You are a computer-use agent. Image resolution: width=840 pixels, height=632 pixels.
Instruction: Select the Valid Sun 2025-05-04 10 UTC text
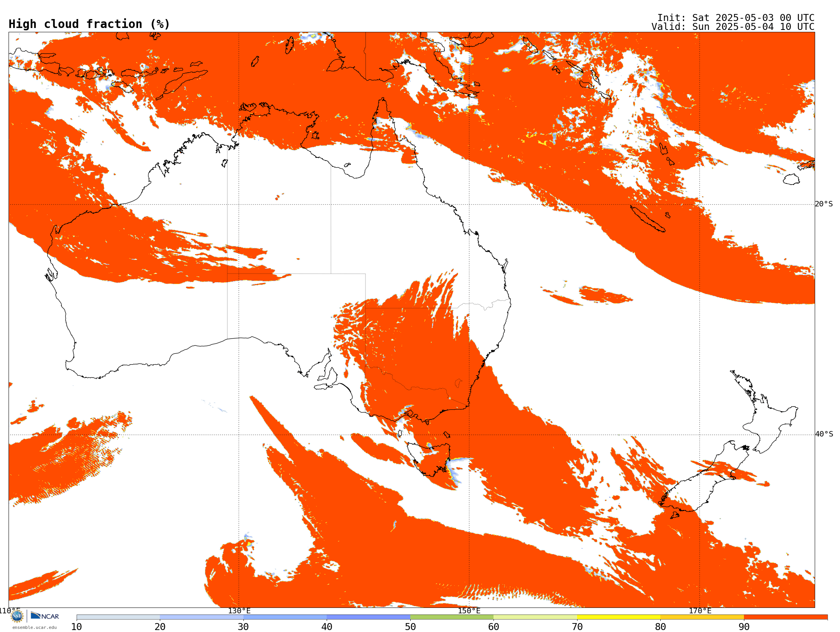[733, 27]
